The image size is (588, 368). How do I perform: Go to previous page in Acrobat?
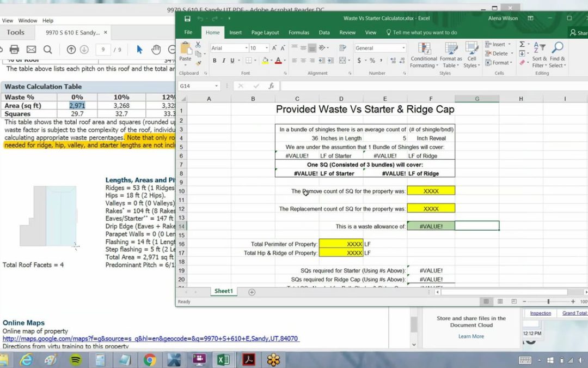71,49
